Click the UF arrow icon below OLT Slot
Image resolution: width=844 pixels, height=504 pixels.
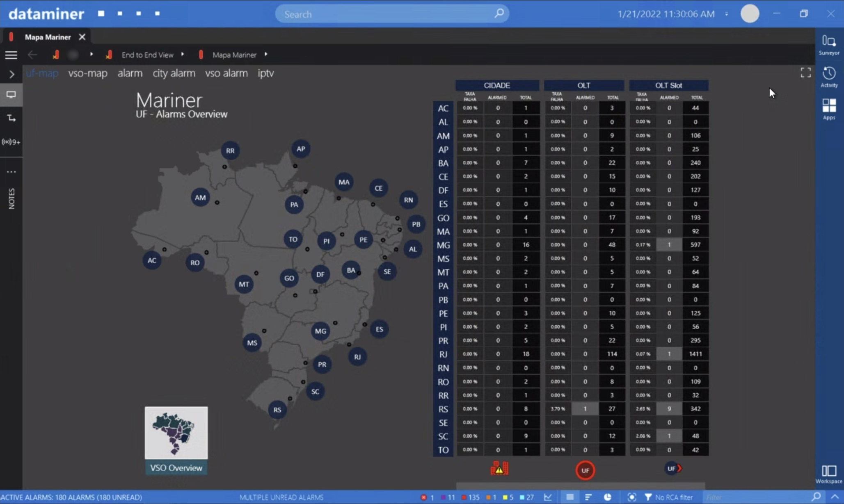click(x=673, y=468)
